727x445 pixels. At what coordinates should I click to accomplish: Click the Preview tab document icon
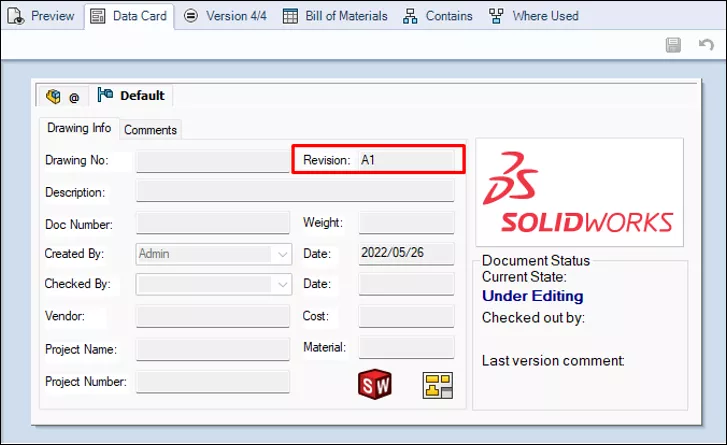[x=16, y=16]
